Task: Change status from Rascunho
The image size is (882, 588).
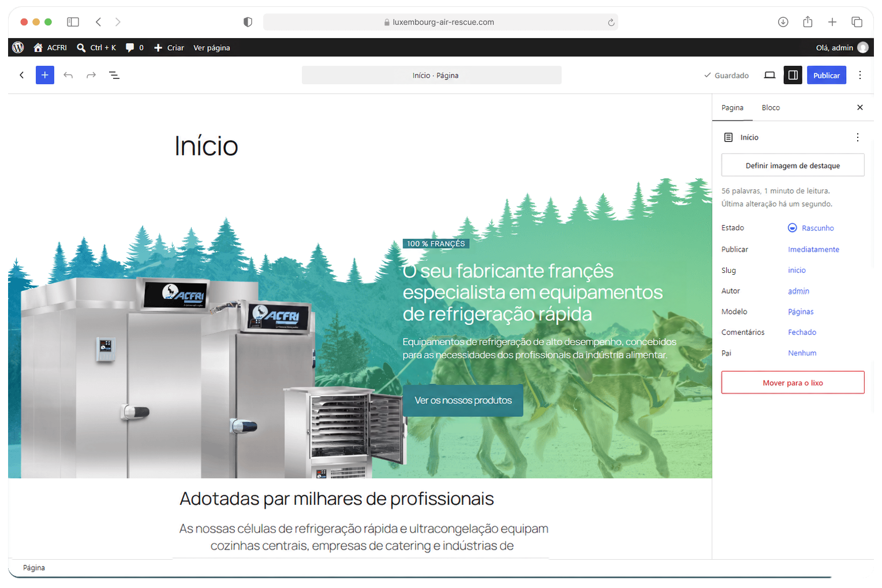Action: [811, 228]
